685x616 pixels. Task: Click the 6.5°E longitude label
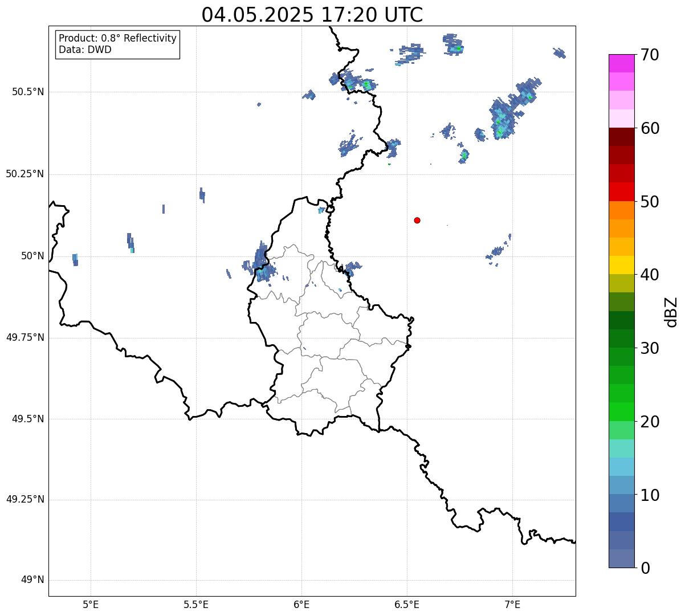407,604
